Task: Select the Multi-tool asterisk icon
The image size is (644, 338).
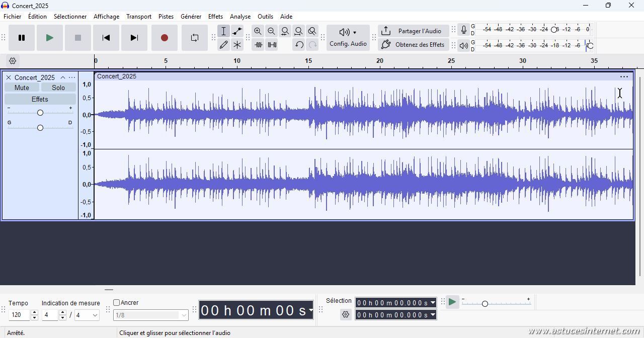Action: [237, 45]
